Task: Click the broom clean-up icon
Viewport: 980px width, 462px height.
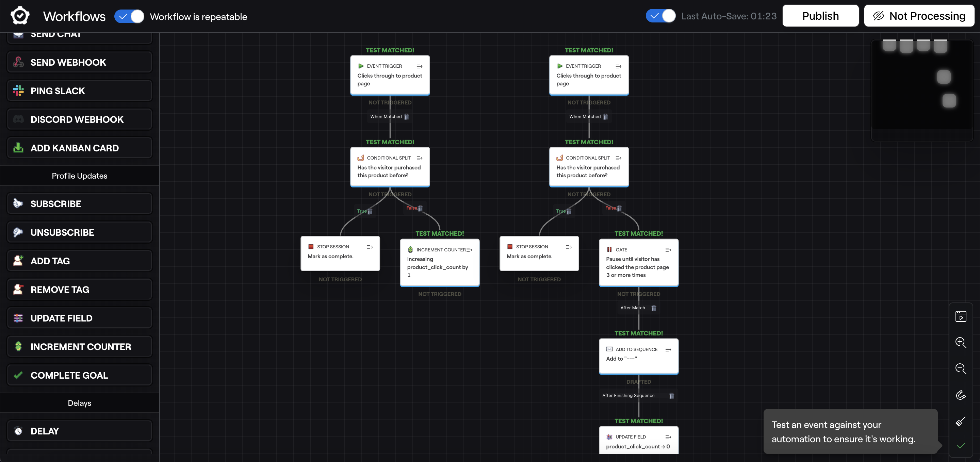Action: pos(961,421)
